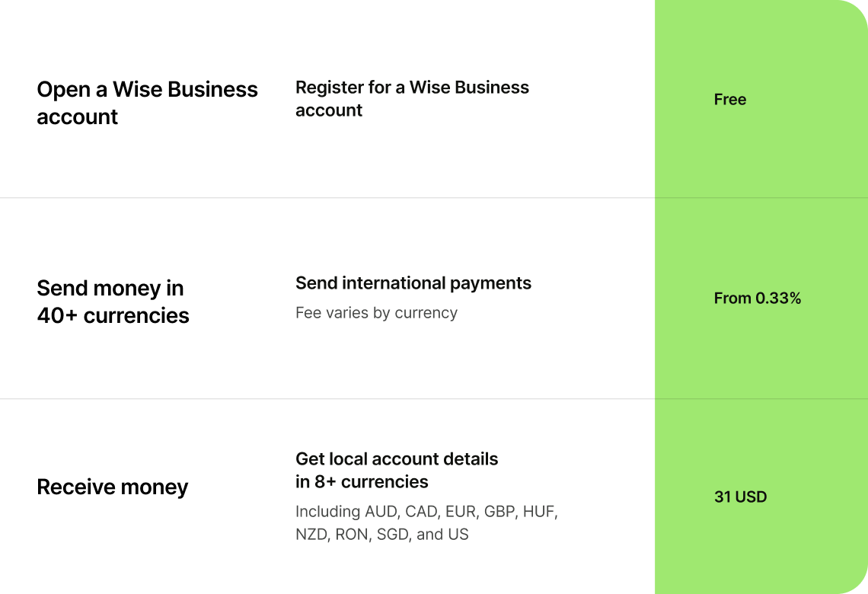Click the 'From 0.33%' fee value

pyautogui.click(x=757, y=299)
